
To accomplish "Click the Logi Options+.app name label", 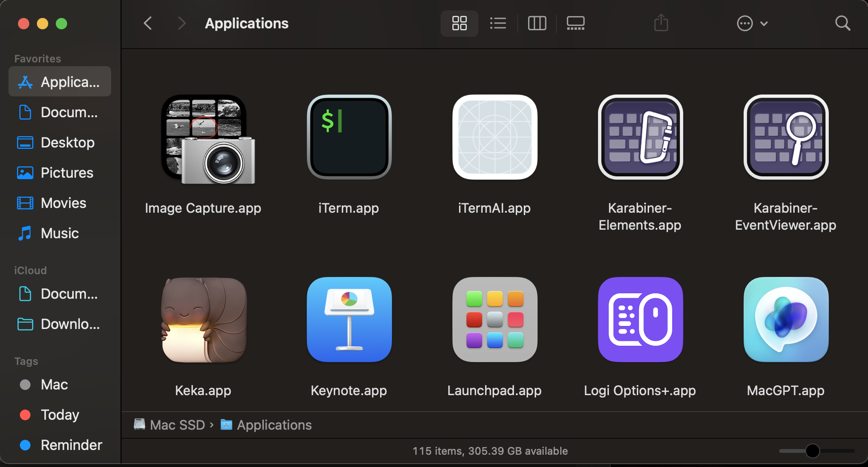I will click(640, 390).
